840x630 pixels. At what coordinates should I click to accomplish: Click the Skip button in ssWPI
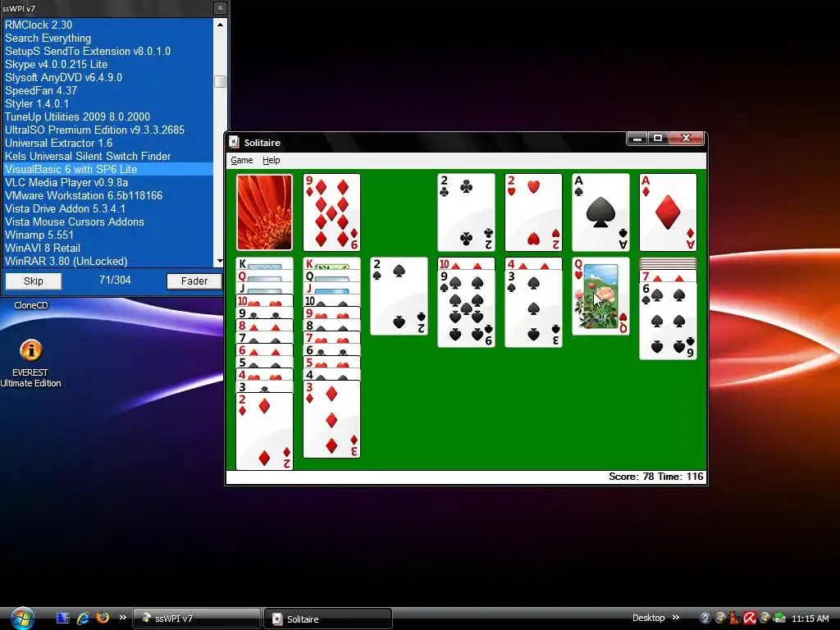(x=33, y=281)
